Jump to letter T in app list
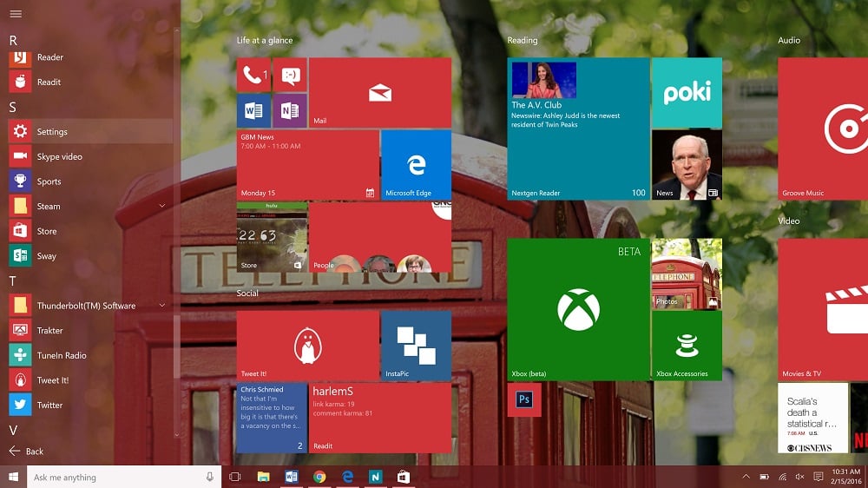Image resolution: width=868 pixels, height=488 pixels. pos(12,280)
